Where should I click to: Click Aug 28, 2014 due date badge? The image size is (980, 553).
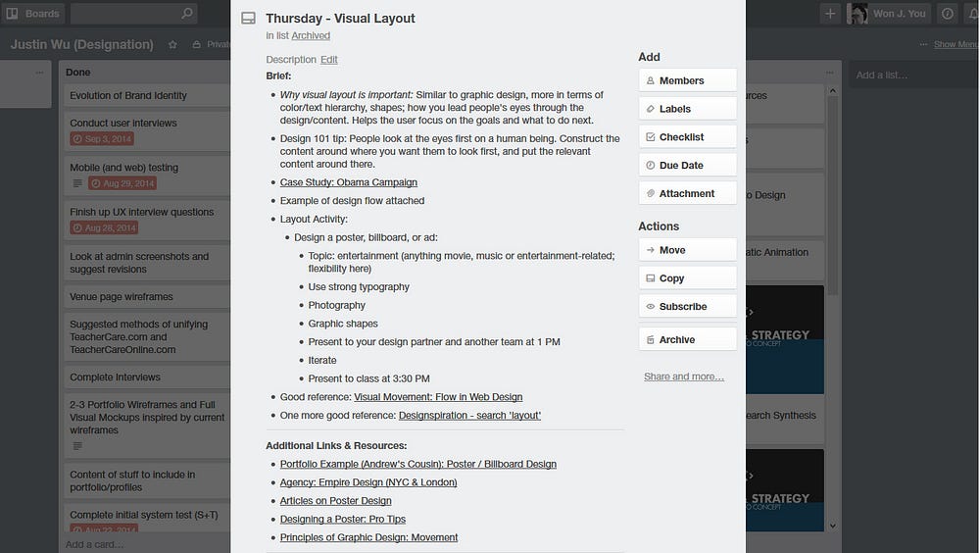tap(104, 227)
